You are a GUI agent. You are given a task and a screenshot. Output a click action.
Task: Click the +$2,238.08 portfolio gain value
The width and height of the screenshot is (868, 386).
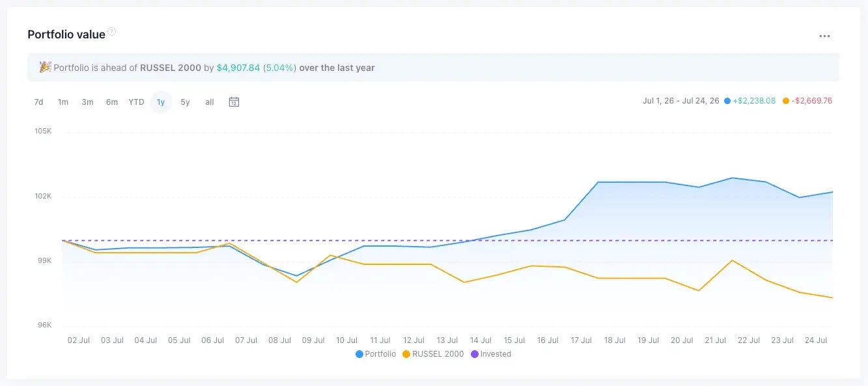[x=754, y=101]
